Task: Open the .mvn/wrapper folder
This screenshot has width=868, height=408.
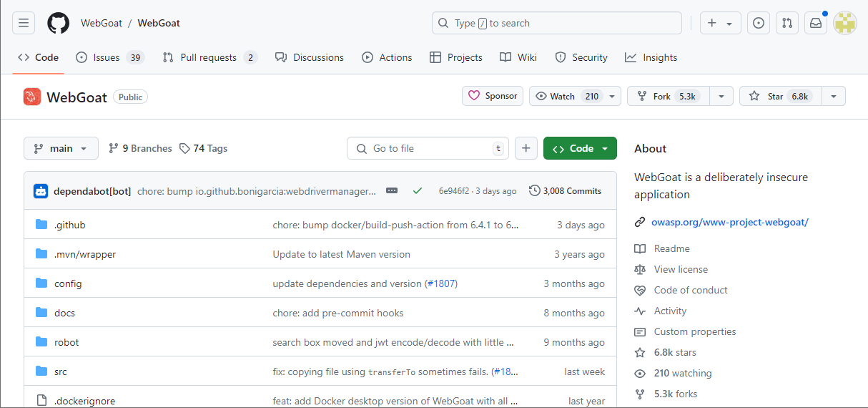Action: click(85, 254)
